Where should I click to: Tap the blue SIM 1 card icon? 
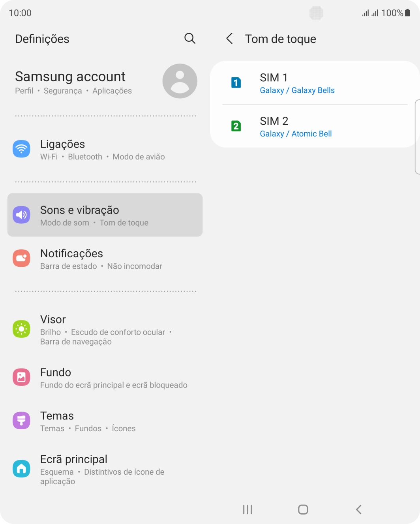(236, 82)
